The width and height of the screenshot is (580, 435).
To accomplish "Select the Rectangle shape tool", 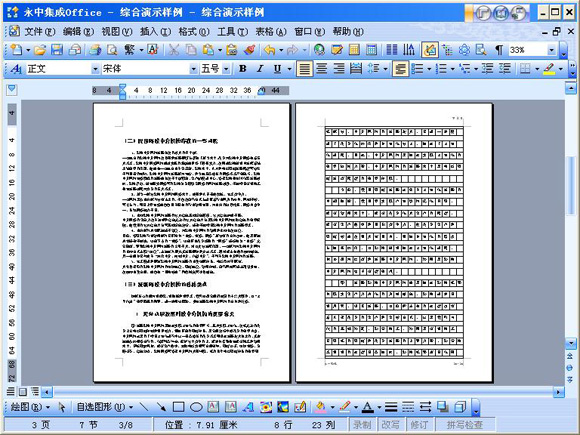I will [x=179, y=407].
